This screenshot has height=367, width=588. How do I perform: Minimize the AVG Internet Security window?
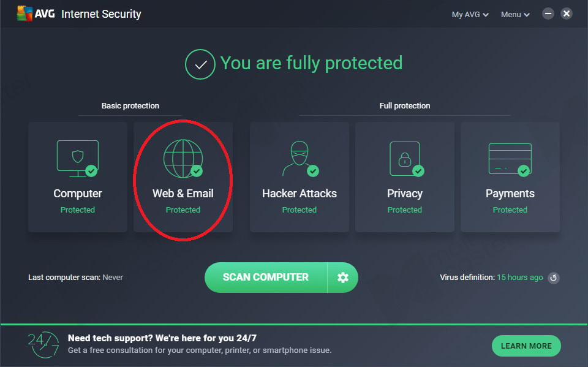tap(548, 14)
